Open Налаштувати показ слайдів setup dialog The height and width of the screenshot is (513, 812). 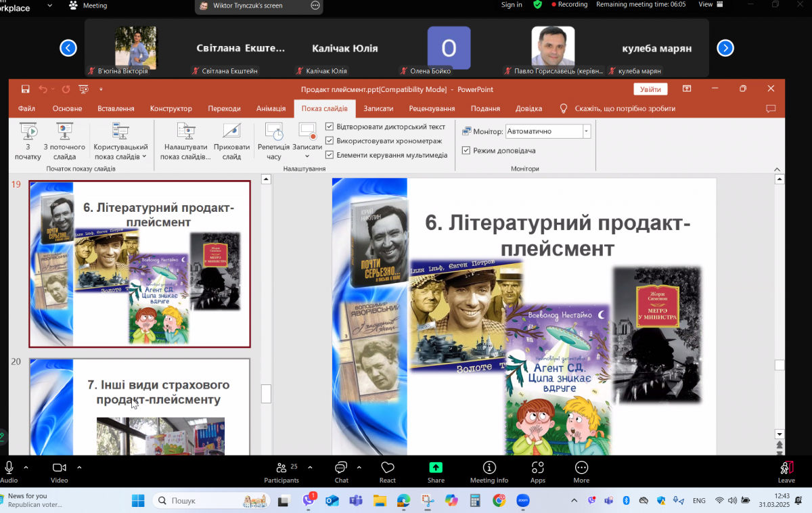tap(185, 141)
